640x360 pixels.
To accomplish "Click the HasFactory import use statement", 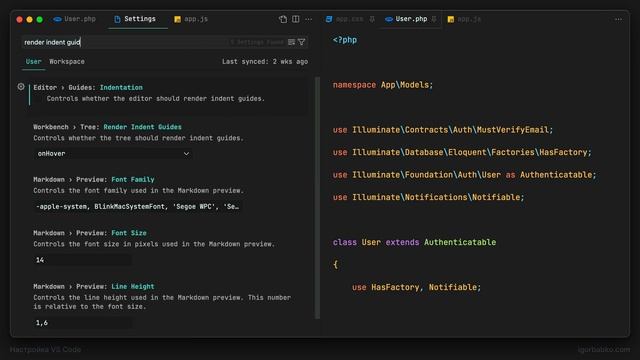I will (x=462, y=152).
